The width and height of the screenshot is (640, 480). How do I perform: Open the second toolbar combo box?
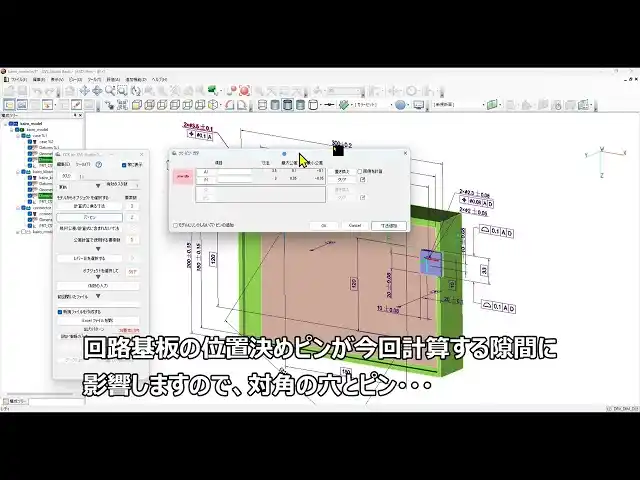(459, 105)
